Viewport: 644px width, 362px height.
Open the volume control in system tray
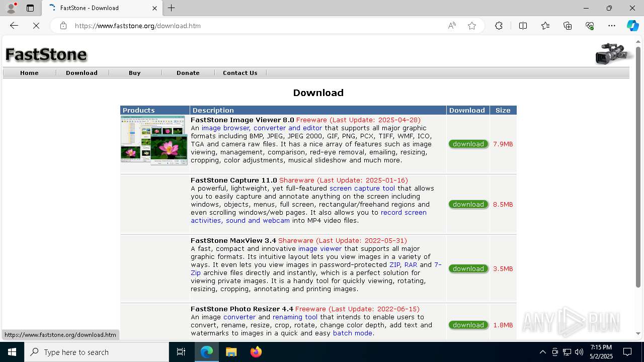coord(579,352)
